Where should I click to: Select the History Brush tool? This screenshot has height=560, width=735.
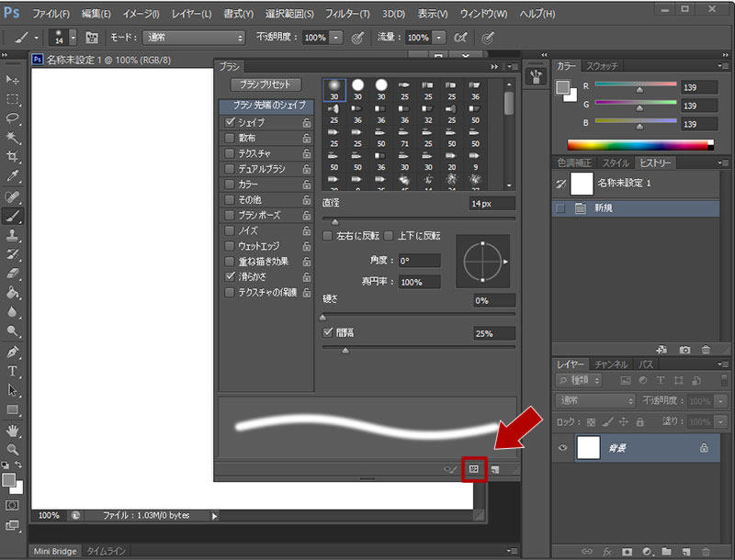click(x=13, y=254)
